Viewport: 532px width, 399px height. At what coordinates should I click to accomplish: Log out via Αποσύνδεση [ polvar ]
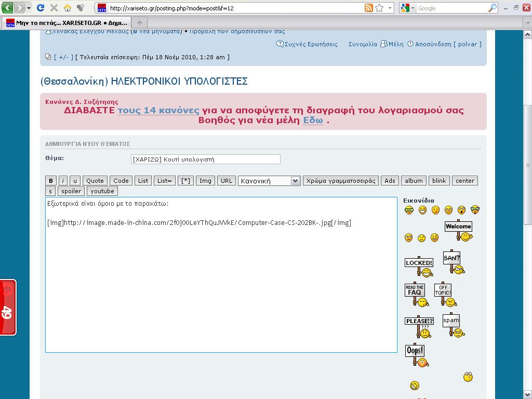click(x=444, y=44)
